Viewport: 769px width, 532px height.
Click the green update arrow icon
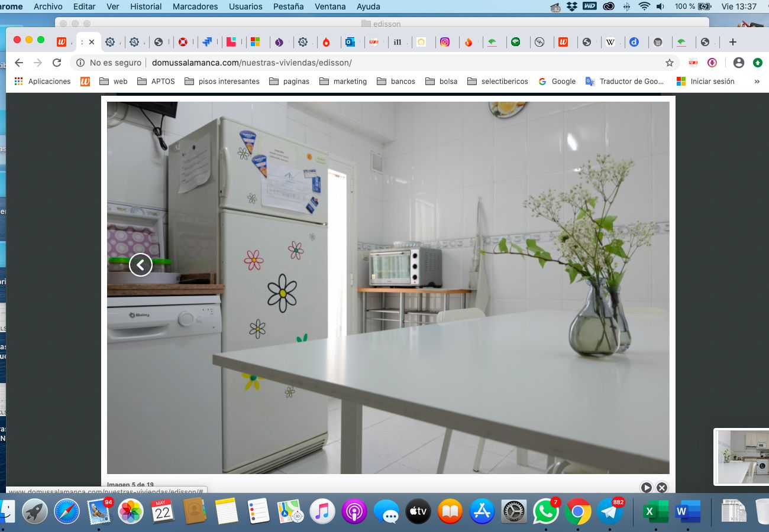tap(757, 63)
